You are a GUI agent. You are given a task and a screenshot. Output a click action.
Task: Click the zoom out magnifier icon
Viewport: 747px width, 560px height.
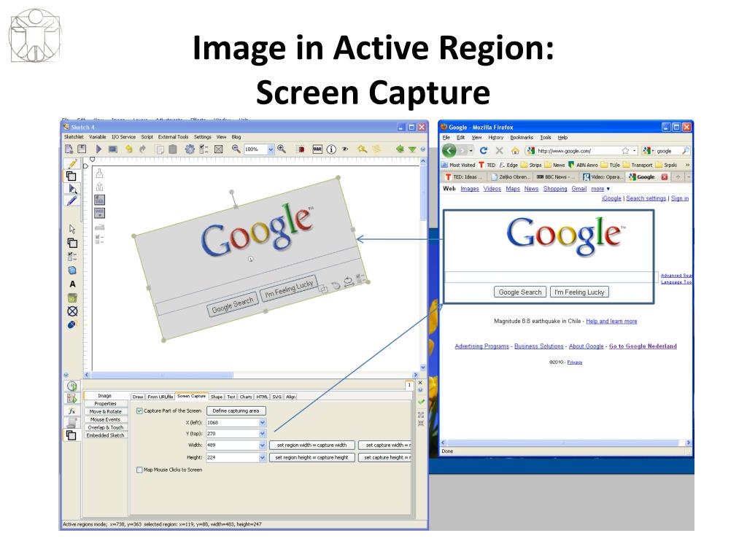tap(236, 149)
